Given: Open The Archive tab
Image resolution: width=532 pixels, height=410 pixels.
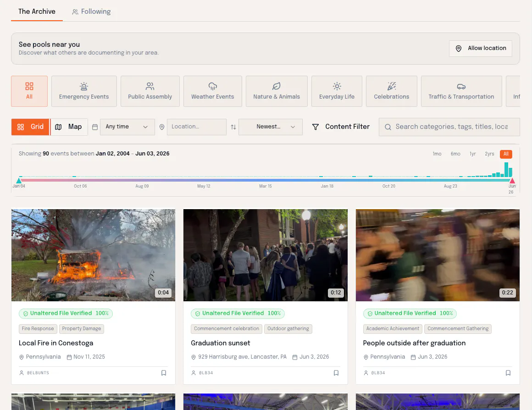Looking at the screenshot, I should click(37, 11).
